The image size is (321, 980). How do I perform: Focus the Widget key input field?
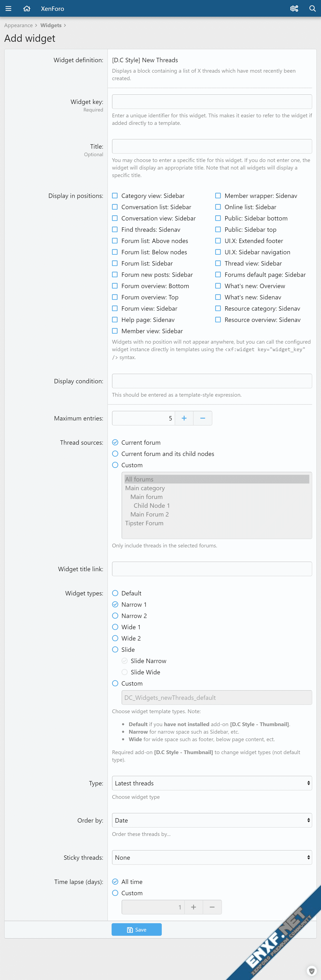[x=212, y=102]
